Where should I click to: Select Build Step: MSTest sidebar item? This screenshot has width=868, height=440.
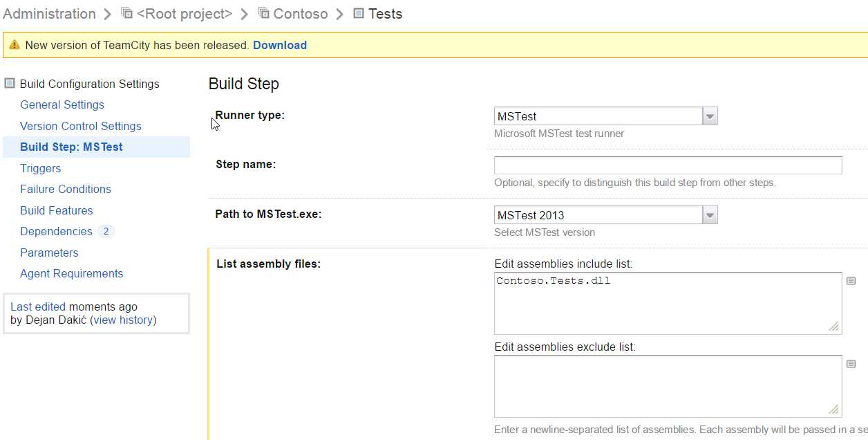pos(96,147)
